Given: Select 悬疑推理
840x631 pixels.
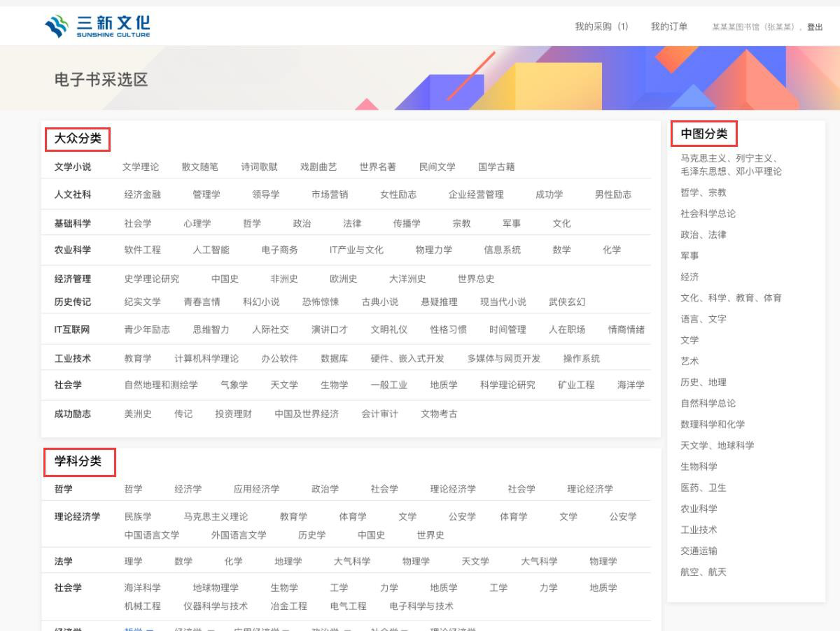Looking at the screenshot, I should pos(439,302).
